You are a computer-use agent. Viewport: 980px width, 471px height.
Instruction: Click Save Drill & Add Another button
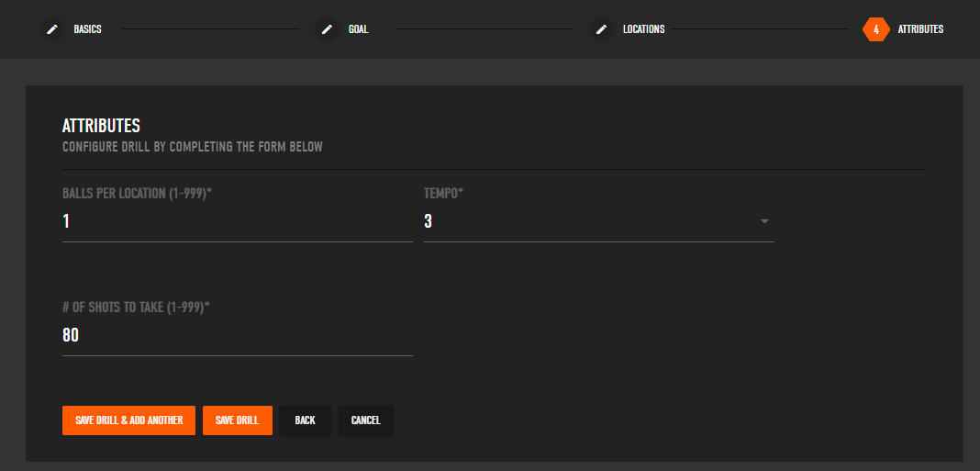pos(128,421)
